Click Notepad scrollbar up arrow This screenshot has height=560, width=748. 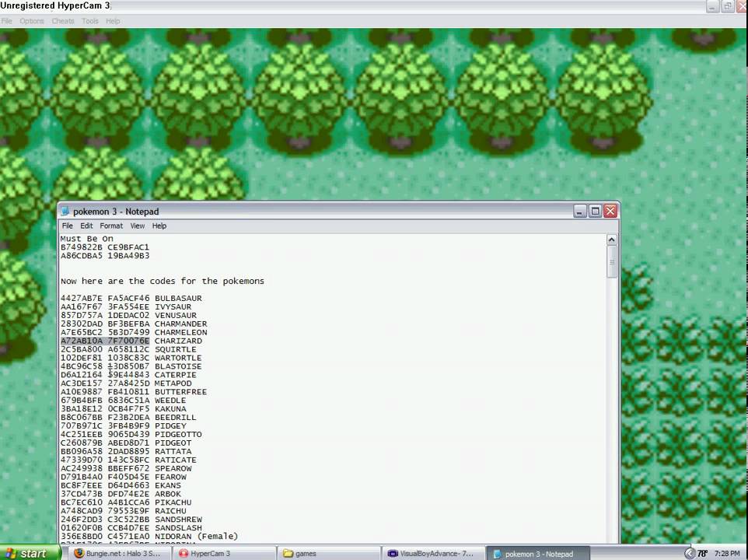[x=612, y=240]
